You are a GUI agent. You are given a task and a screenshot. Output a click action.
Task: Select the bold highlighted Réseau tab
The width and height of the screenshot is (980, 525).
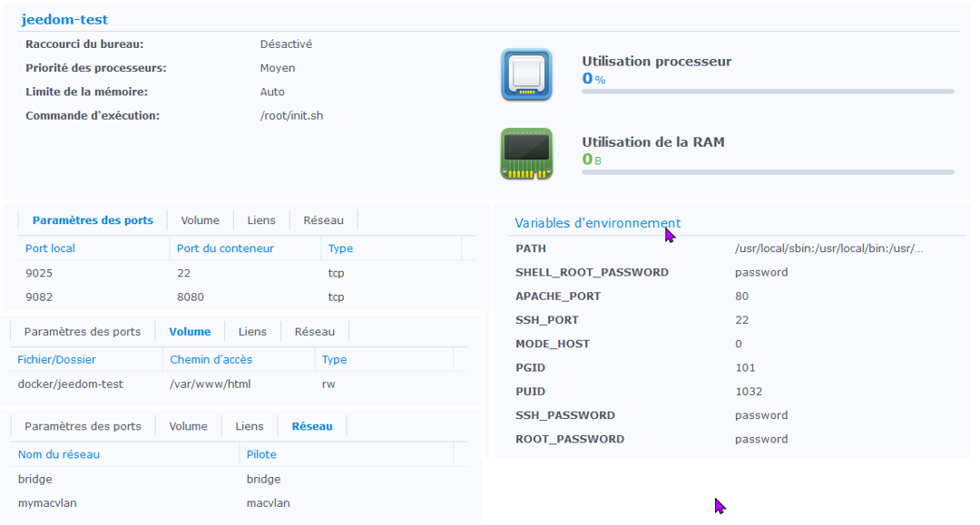[312, 426]
